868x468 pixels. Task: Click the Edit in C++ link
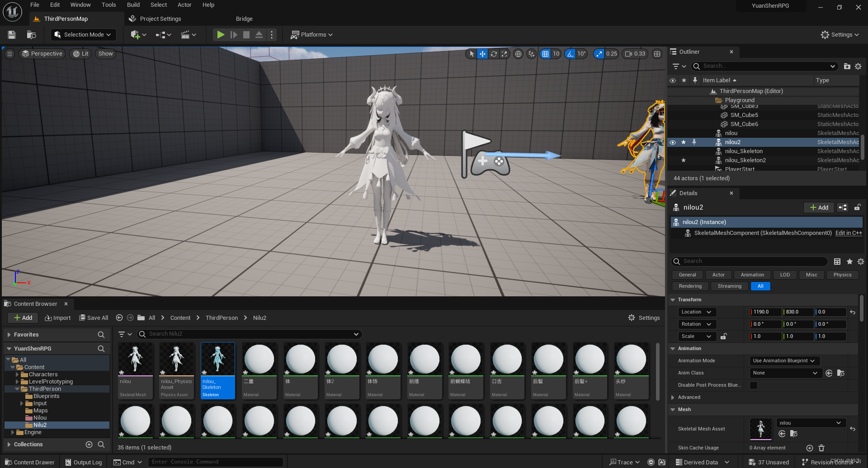click(x=849, y=233)
